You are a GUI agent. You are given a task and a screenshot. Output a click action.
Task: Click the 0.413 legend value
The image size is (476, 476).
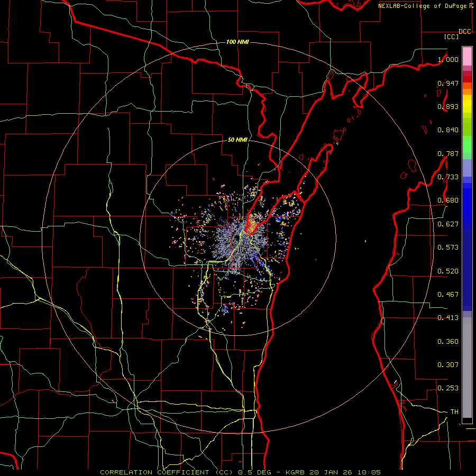[x=448, y=318]
